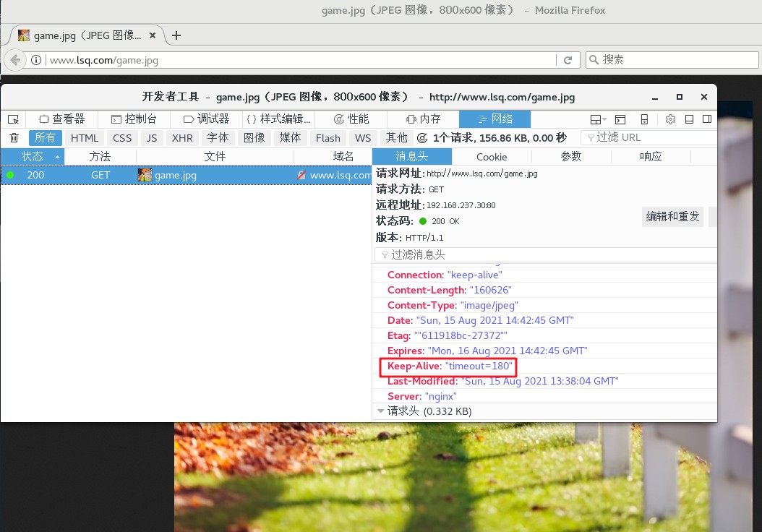Select the 网络 Network tab
Image resolution: width=762 pixels, height=532 pixels.
point(495,119)
